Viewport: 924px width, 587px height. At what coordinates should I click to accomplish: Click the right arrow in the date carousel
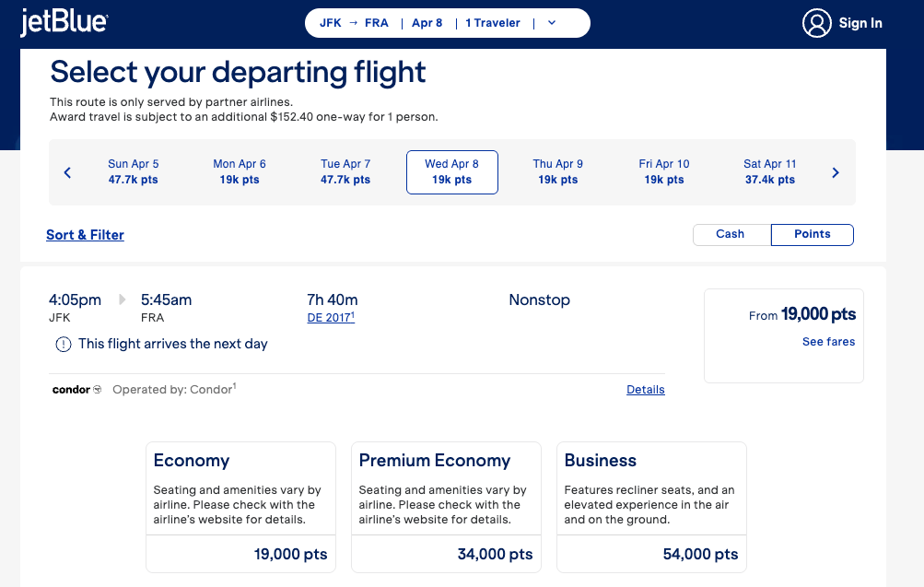[836, 171]
